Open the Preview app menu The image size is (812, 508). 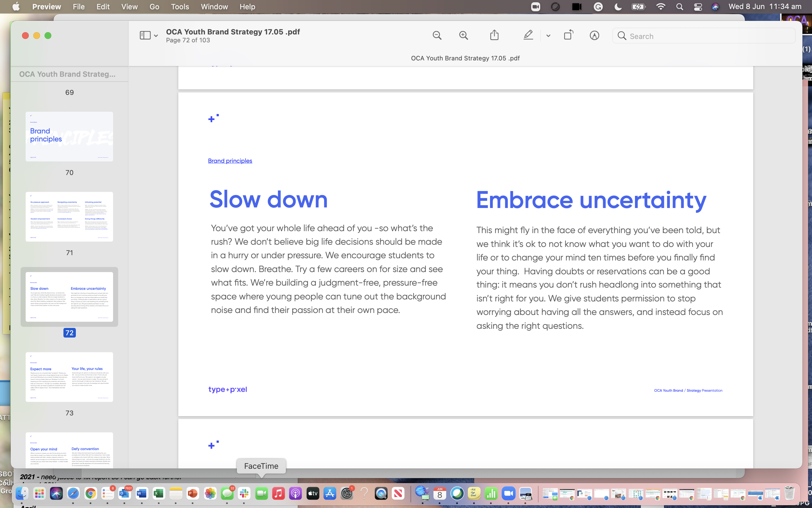click(x=46, y=7)
